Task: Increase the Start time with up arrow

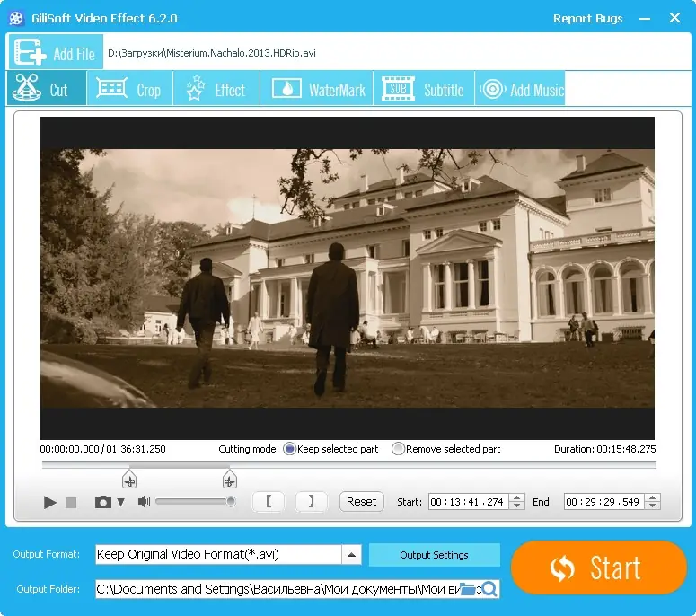Action: 516,498
